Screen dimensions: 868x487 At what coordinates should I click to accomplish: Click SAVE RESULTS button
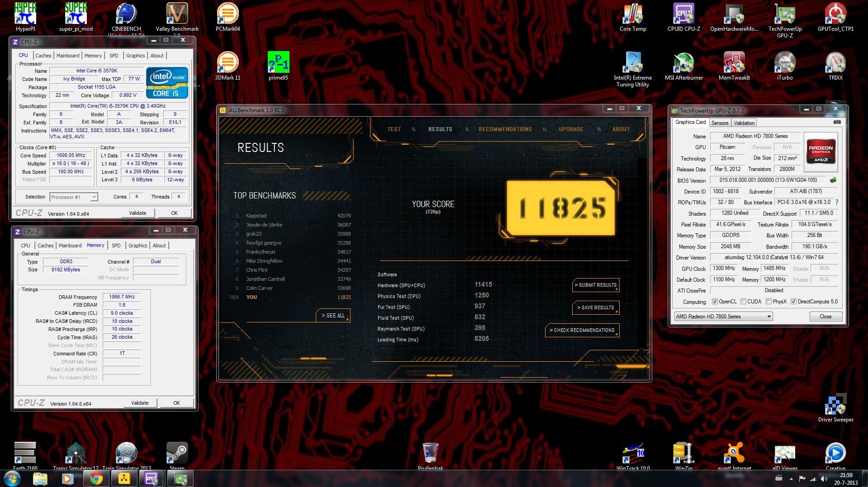[596, 307]
